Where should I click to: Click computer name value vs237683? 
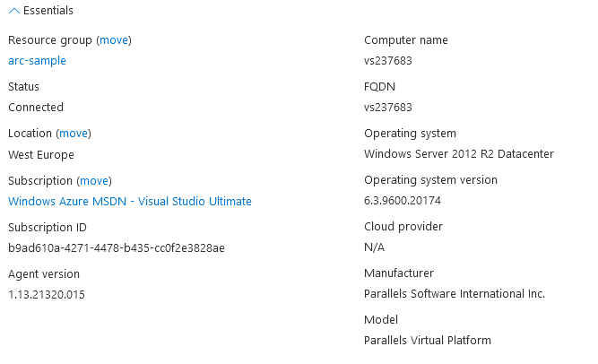click(388, 61)
